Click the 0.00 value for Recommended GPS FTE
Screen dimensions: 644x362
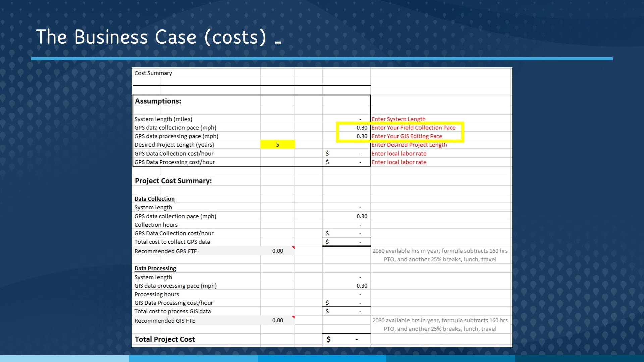click(x=278, y=251)
